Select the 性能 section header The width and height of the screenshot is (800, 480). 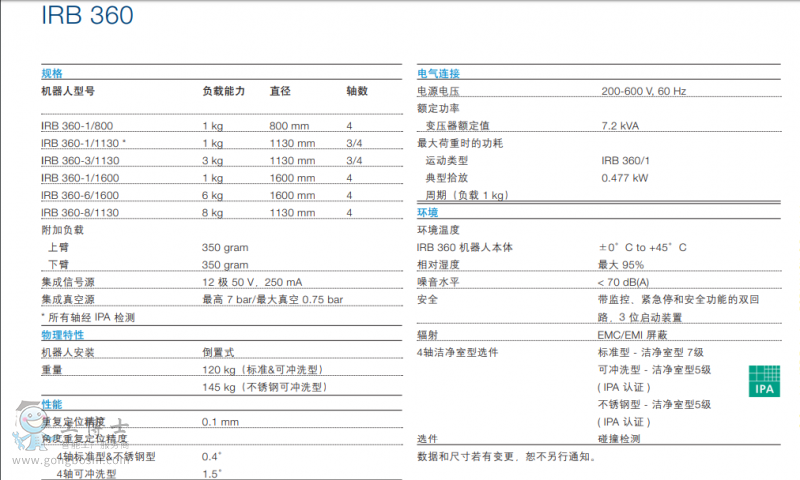point(52,404)
